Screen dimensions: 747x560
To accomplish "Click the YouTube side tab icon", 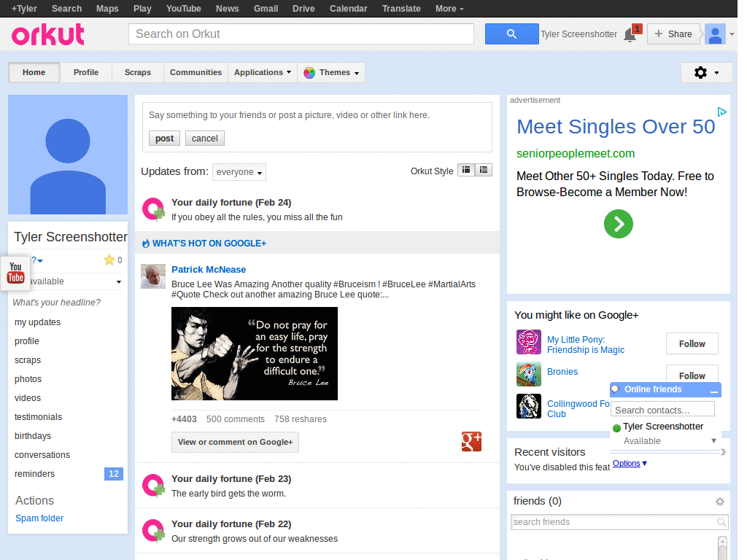I will [x=15, y=273].
